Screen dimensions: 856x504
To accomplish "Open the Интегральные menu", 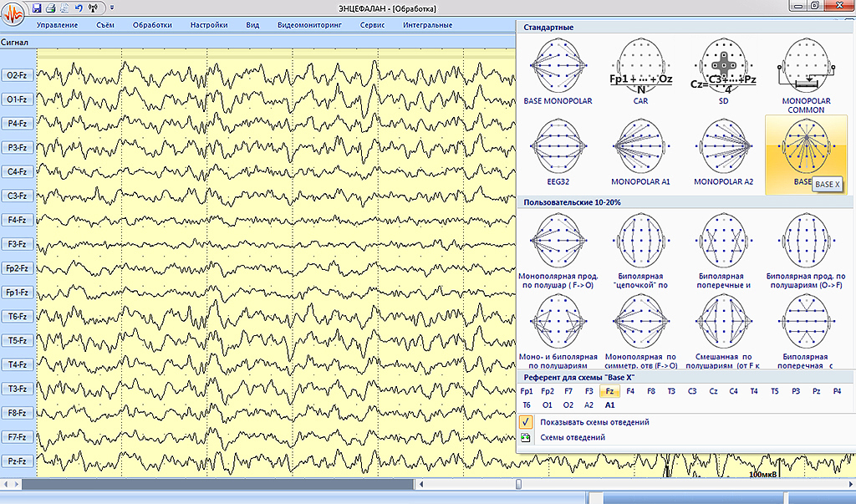I will [x=427, y=24].
